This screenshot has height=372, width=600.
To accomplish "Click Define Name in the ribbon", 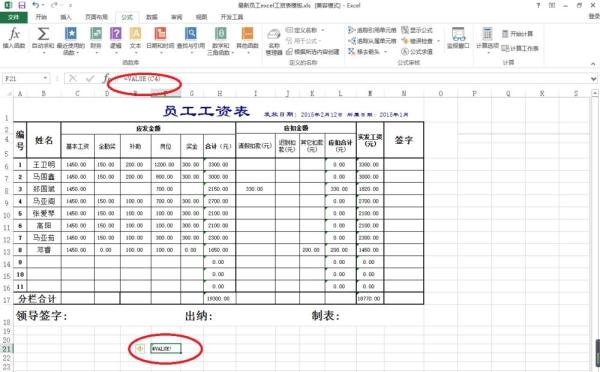I will coord(302,30).
